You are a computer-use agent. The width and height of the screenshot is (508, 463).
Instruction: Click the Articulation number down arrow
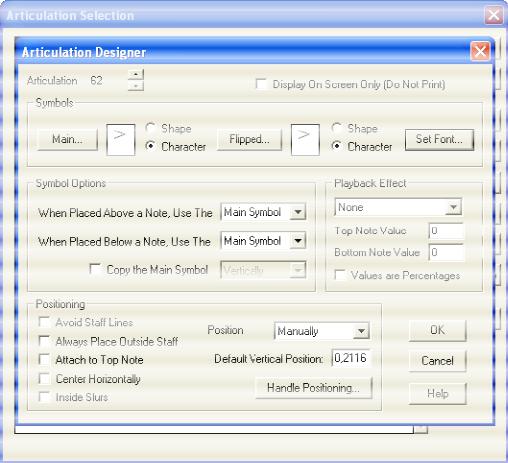tap(136, 86)
